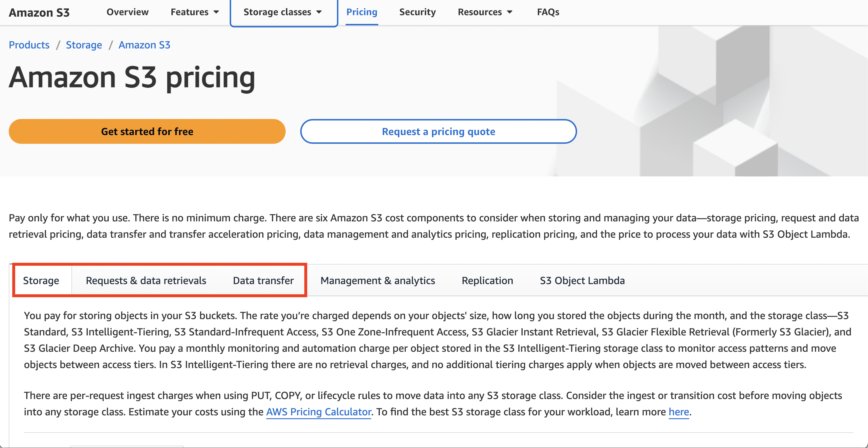Switch to the Data transfer tab
This screenshot has width=868, height=448.
click(x=263, y=281)
